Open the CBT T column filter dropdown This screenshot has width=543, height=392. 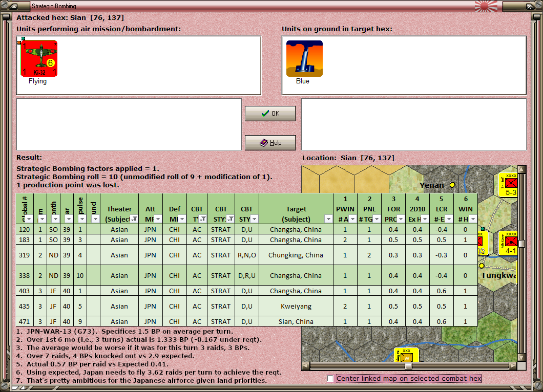pos(202,219)
